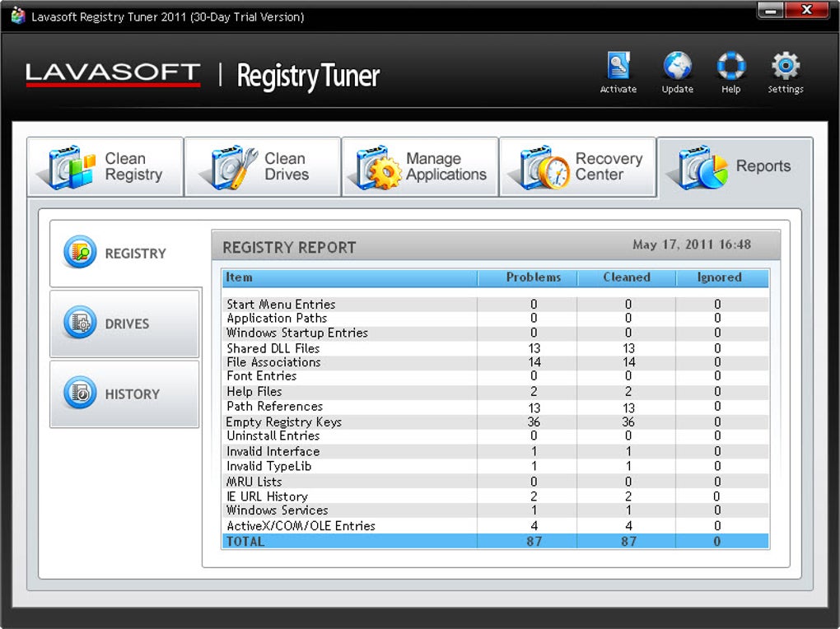The width and height of the screenshot is (840, 629).
Task: Select the Reports tab
Action: (735, 168)
